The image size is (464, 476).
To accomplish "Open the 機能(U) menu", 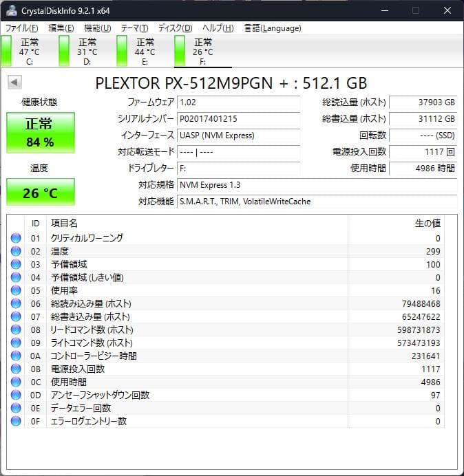I will pos(98,28).
